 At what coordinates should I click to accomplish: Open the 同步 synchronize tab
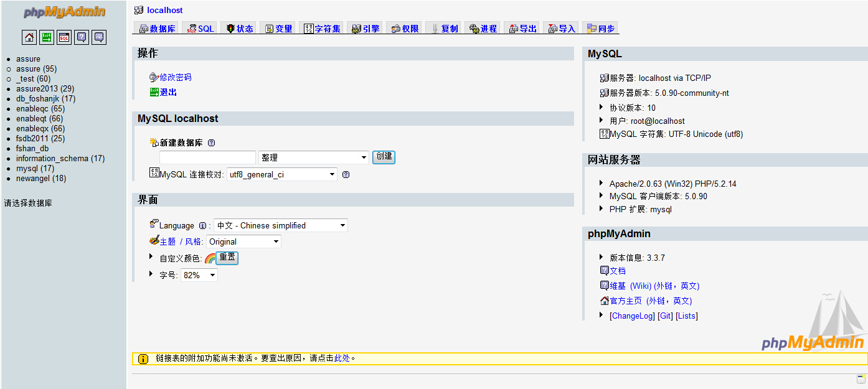[x=601, y=29]
